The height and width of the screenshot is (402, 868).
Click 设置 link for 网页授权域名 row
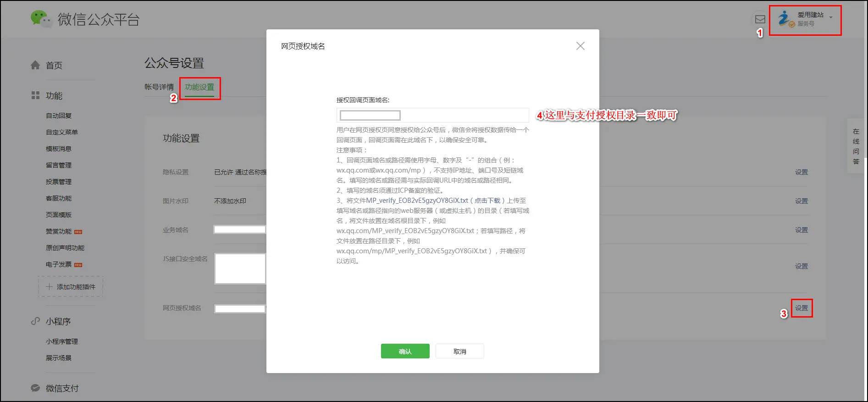tap(801, 308)
